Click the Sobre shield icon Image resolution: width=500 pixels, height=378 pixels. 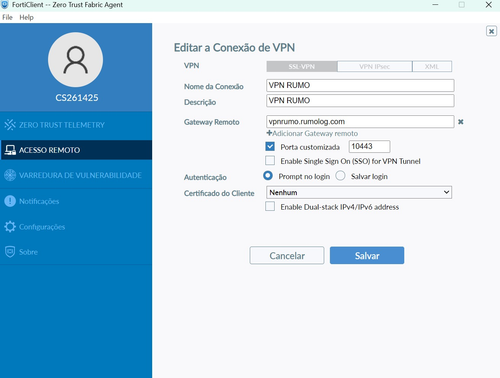(10, 252)
